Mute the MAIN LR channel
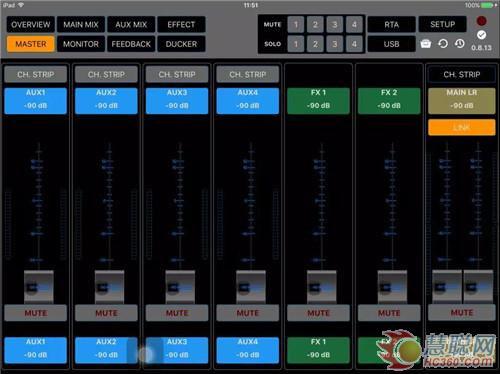This screenshot has height=374, width=500. click(462, 312)
